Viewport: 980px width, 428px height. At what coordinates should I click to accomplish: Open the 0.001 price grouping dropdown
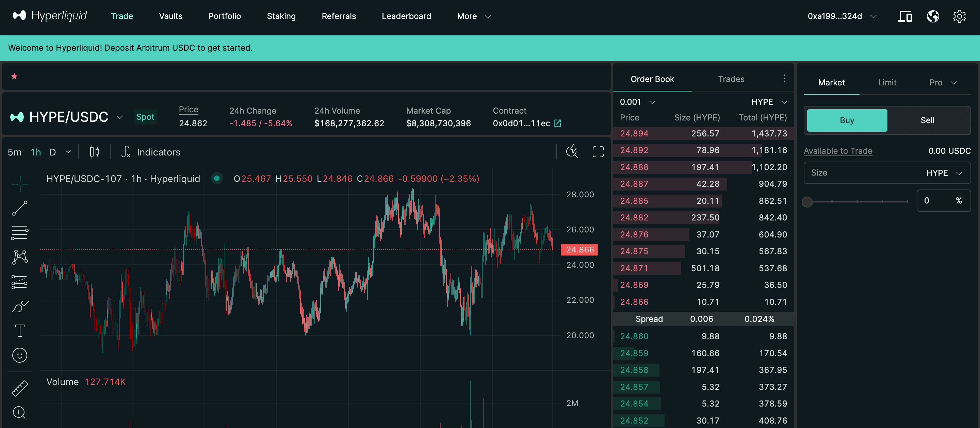637,102
